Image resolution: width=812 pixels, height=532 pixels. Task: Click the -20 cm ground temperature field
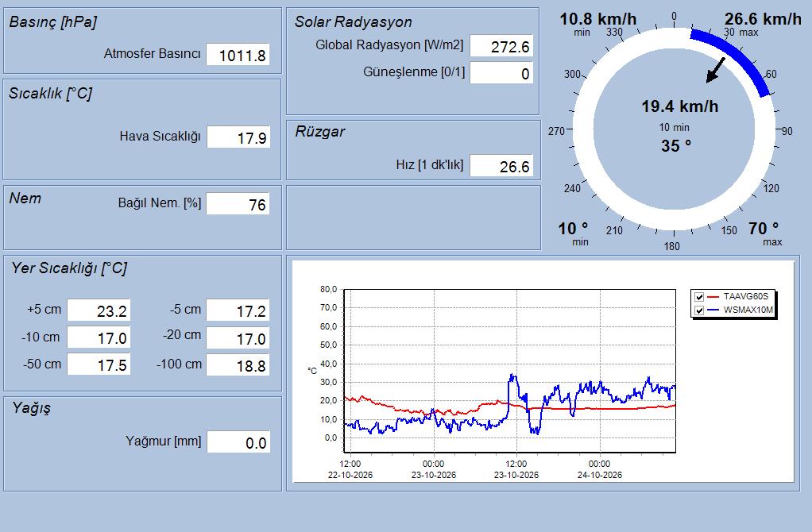[x=238, y=338]
